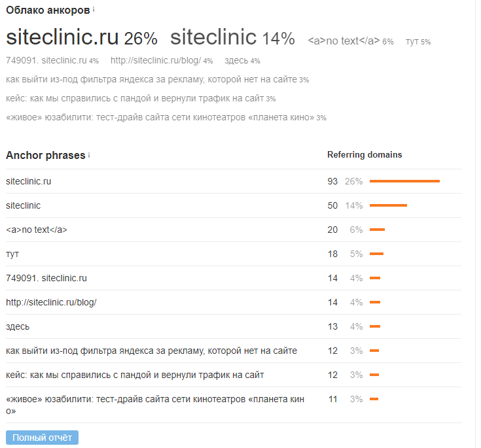Click info icon beside Anchor phrases heading
The height and width of the screenshot is (448, 481).
pyautogui.click(x=89, y=155)
